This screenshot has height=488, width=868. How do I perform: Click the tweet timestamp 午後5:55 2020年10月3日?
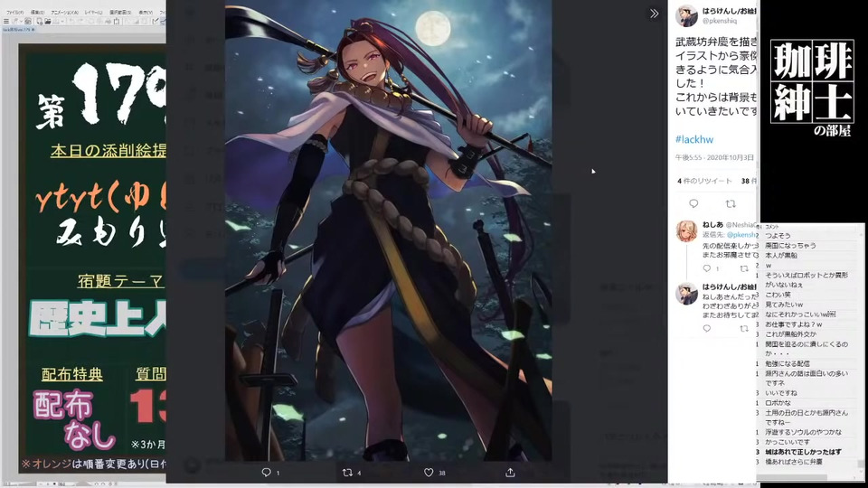click(714, 157)
